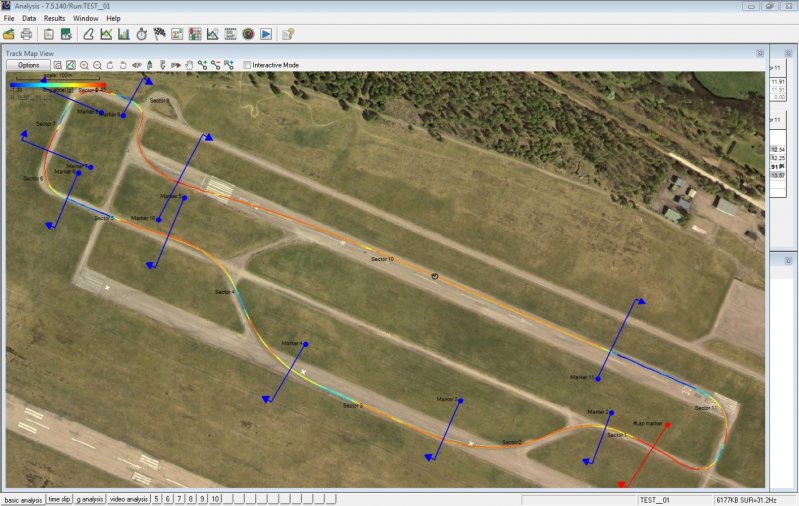
Task: Enable the Interactive Mode checkbox
Action: [x=247, y=65]
